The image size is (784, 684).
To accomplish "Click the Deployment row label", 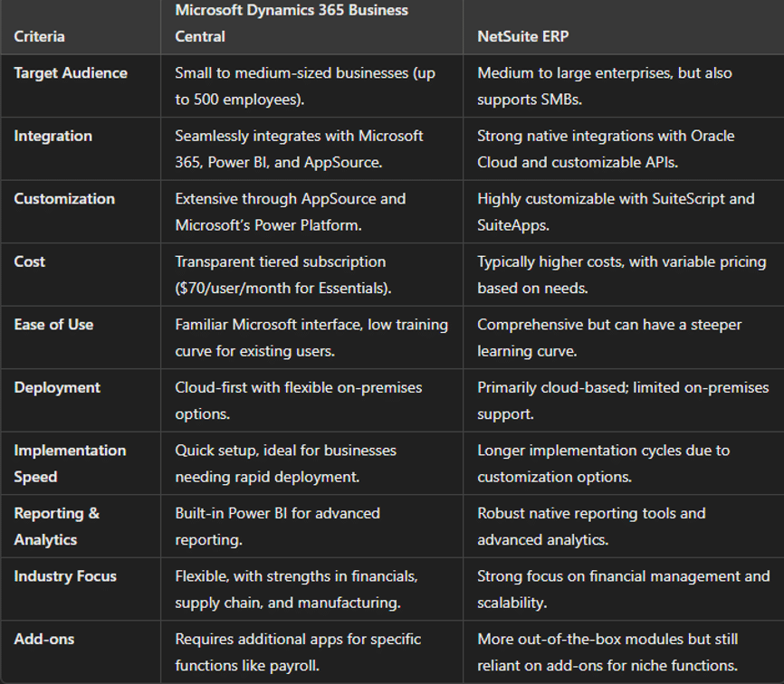I will point(57,387).
